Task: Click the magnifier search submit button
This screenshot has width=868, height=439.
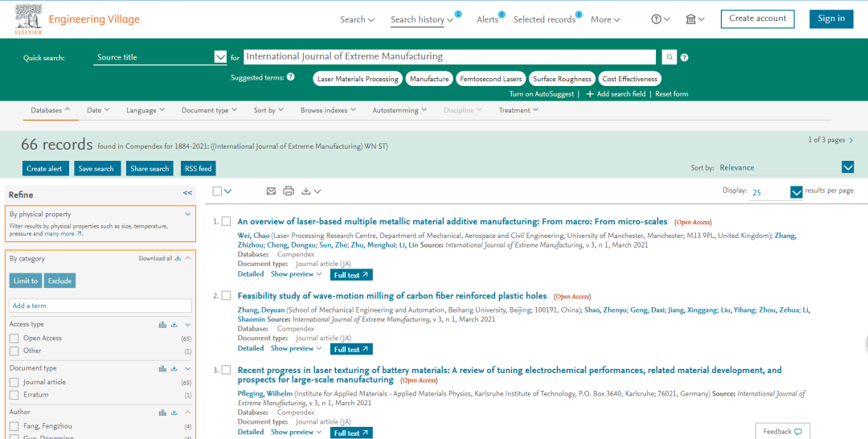Action: (x=669, y=57)
